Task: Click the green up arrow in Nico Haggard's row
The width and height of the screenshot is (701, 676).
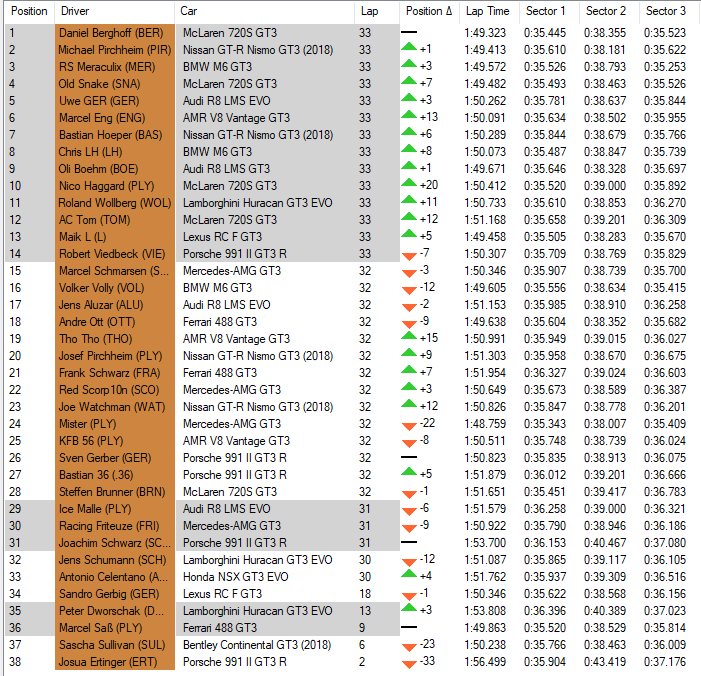Action: 409,185
